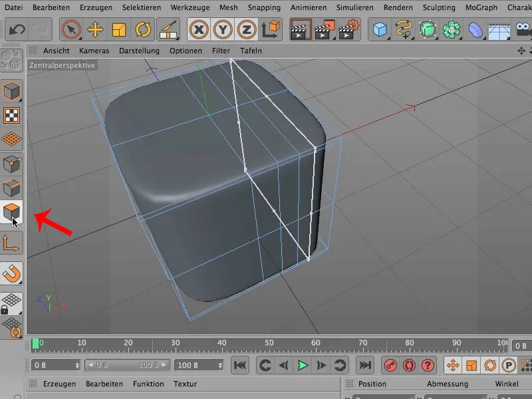Viewport: 532px width, 399px height.
Task: Render to Picture Viewer icon
Action: pos(325,29)
